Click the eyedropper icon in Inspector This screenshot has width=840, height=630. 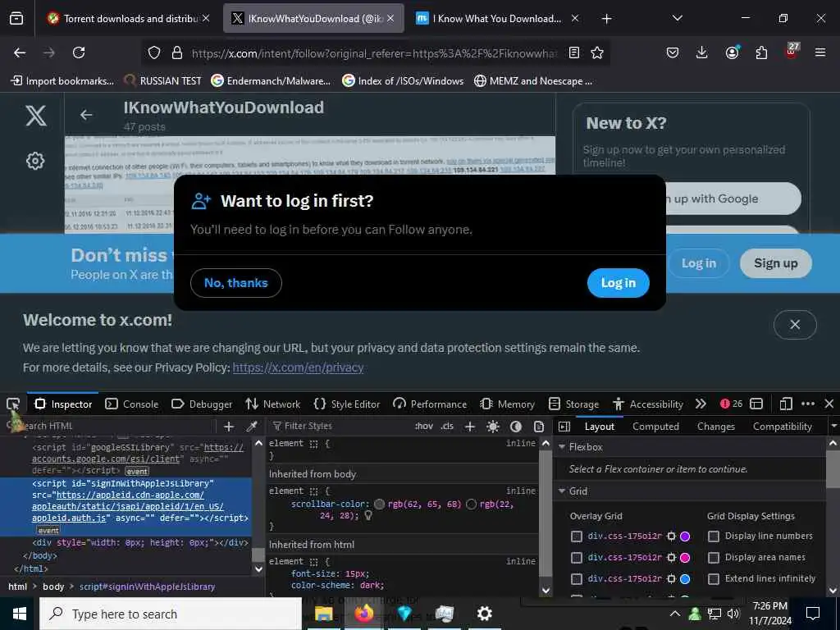252,427
